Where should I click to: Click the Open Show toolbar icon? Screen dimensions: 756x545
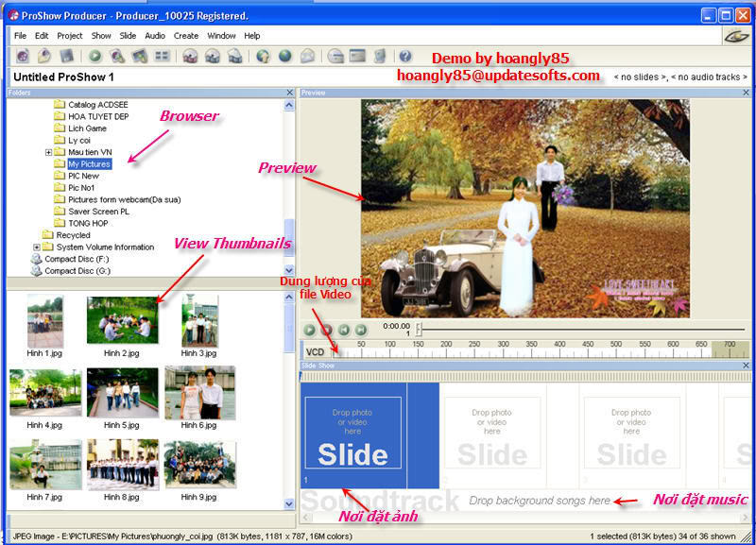point(44,57)
